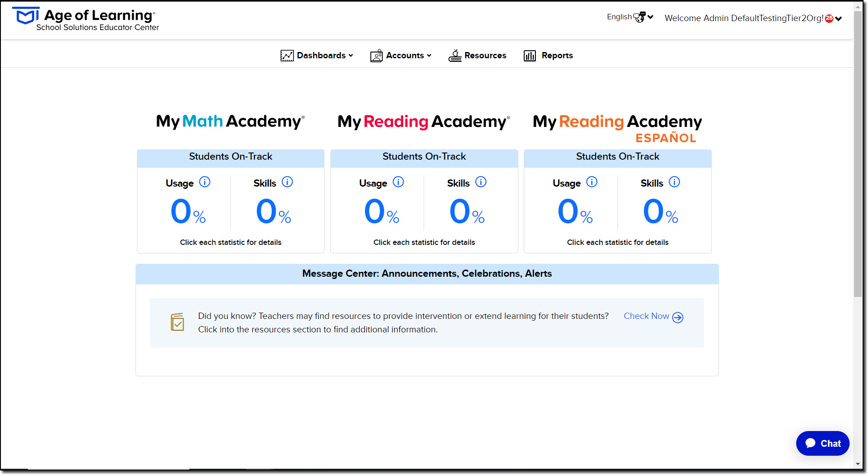View My Math Academy Skills 0% statistic

click(273, 212)
